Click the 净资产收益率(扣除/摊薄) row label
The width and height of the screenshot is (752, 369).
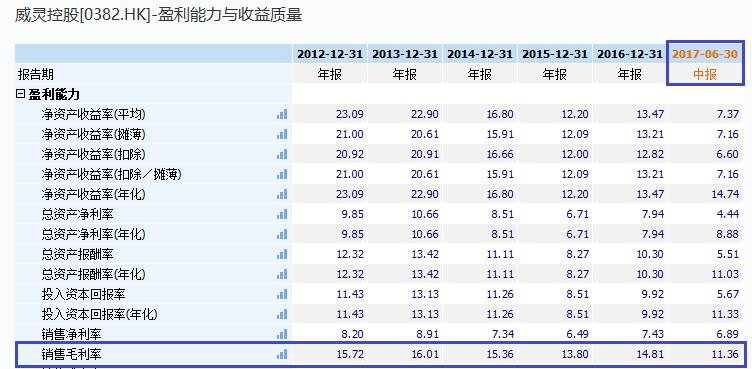click(x=111, y=174)
